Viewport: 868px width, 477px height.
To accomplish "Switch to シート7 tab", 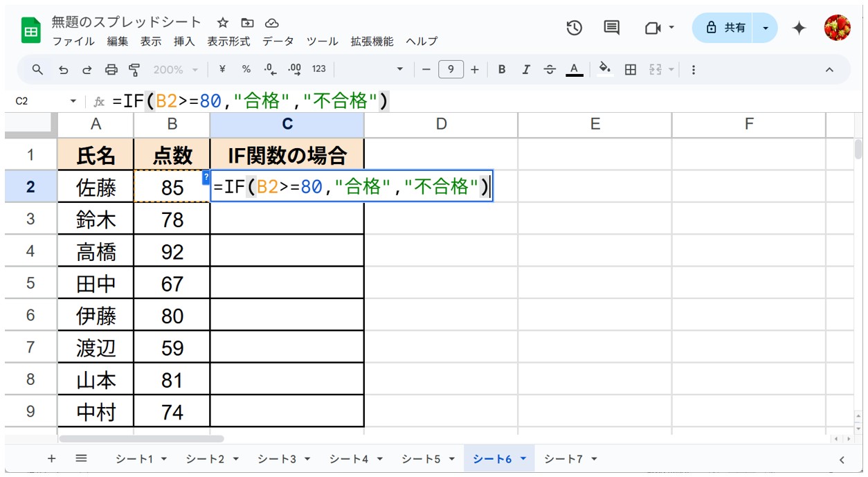I will 563,458.
